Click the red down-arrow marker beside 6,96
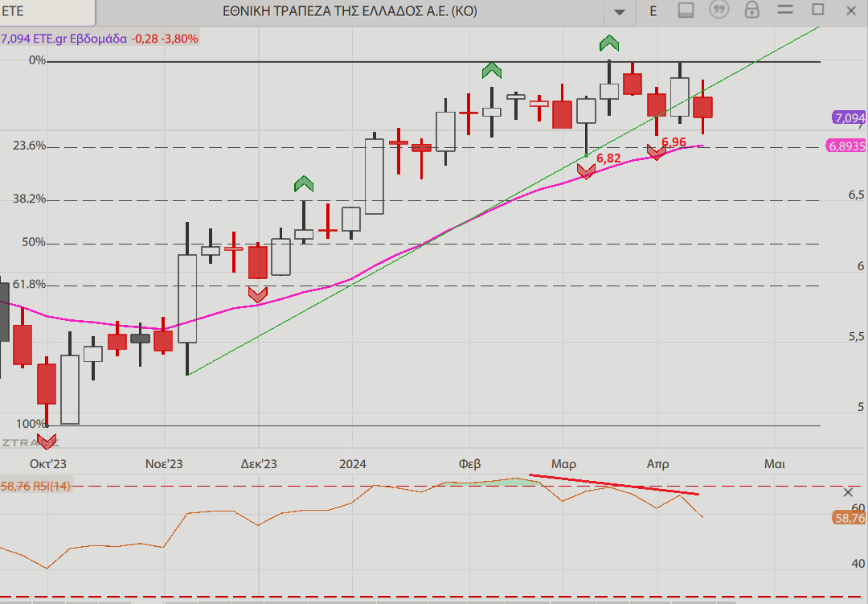 (656, 152)
